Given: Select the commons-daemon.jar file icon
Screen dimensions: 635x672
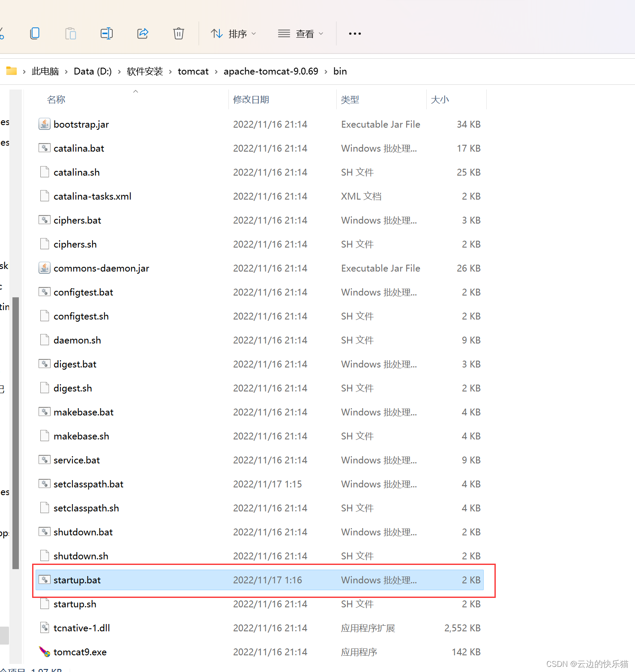Looking at the screenshot, I should (x=45, y=268).
